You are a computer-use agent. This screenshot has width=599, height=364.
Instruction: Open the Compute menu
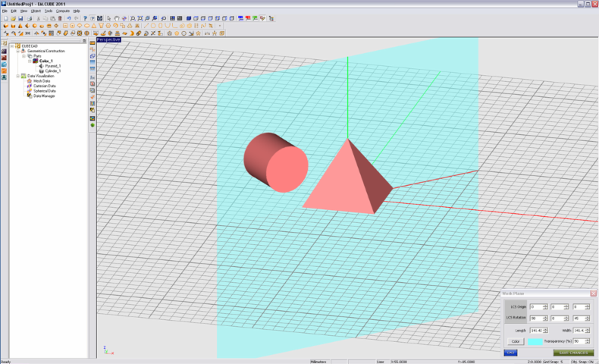click(x=63, y=11)
